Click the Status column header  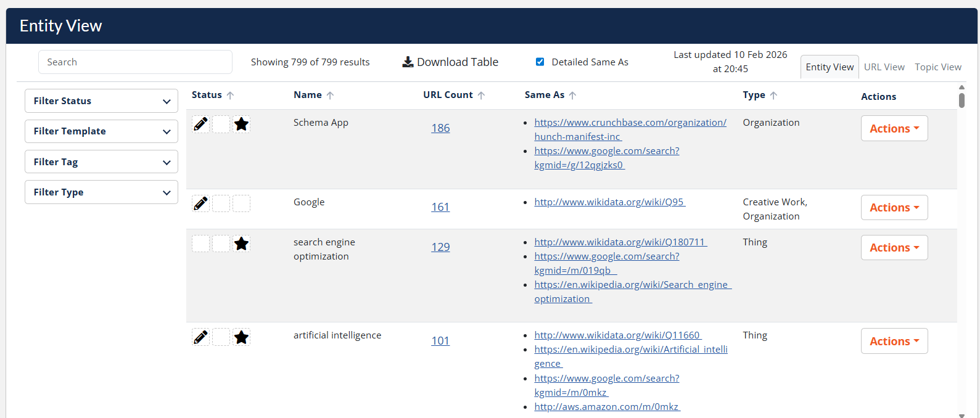tap(207, 95)
